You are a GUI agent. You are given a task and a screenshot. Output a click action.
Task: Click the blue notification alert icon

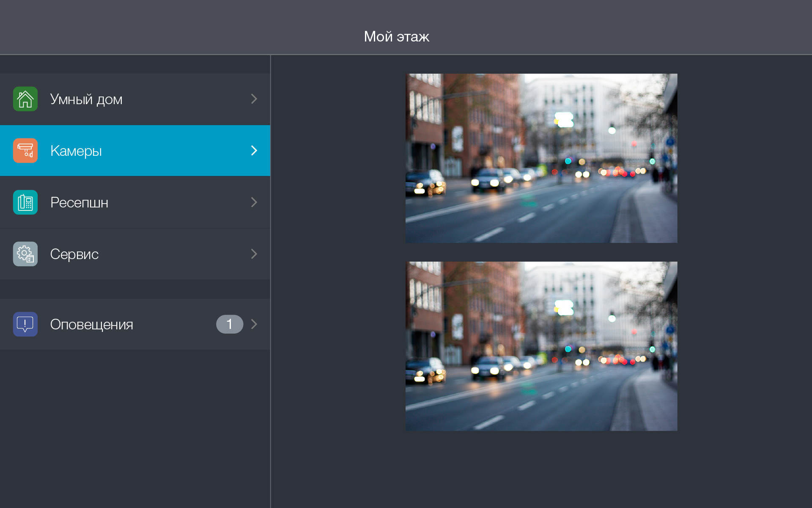(x=25, y=324)
